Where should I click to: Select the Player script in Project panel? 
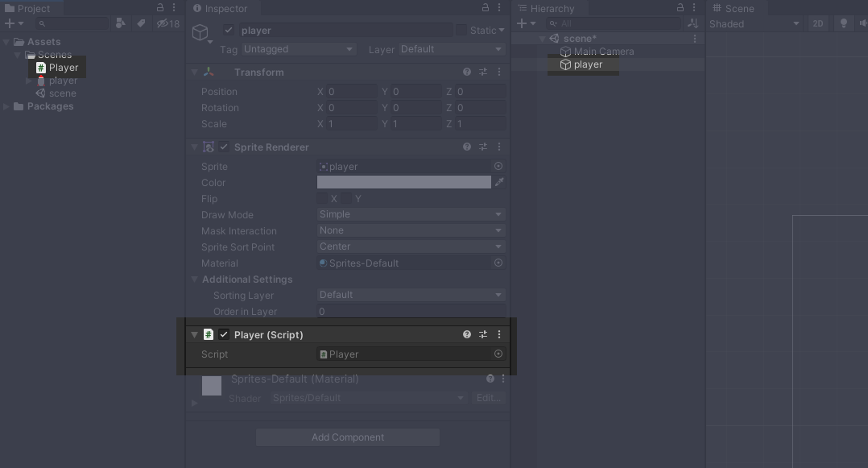pos(58,68)
